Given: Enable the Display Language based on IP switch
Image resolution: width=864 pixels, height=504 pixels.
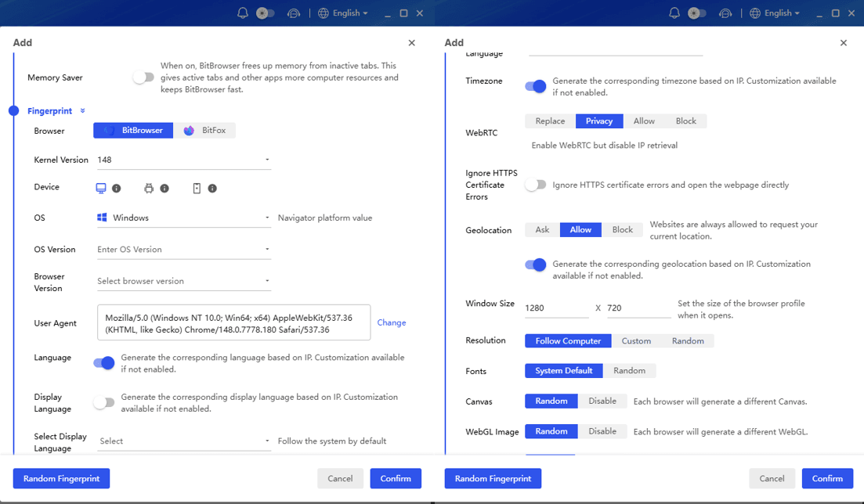Looking at the screenshot, I should [103, 402].
